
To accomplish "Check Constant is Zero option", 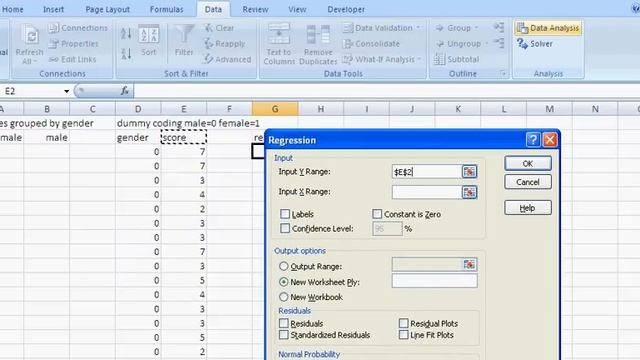I will (377, 214).
